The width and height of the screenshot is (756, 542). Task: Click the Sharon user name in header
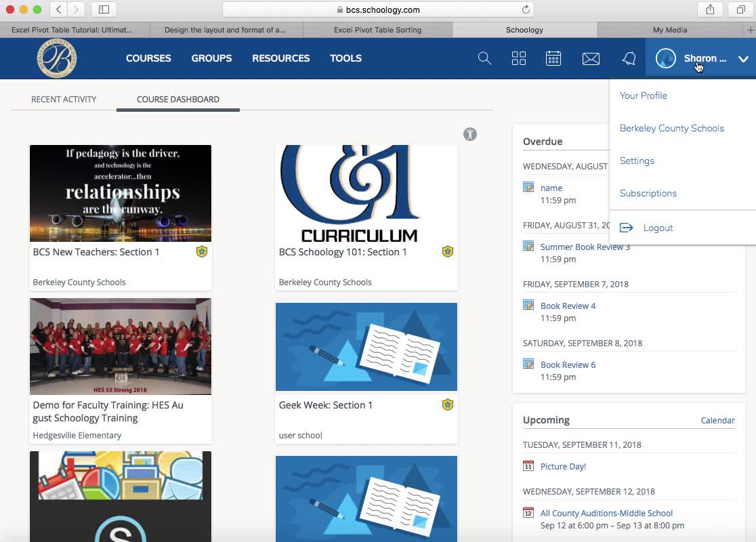coord(705,58)
